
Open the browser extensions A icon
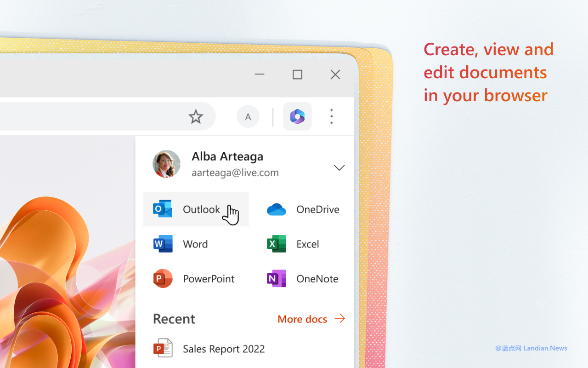(248, 116)
